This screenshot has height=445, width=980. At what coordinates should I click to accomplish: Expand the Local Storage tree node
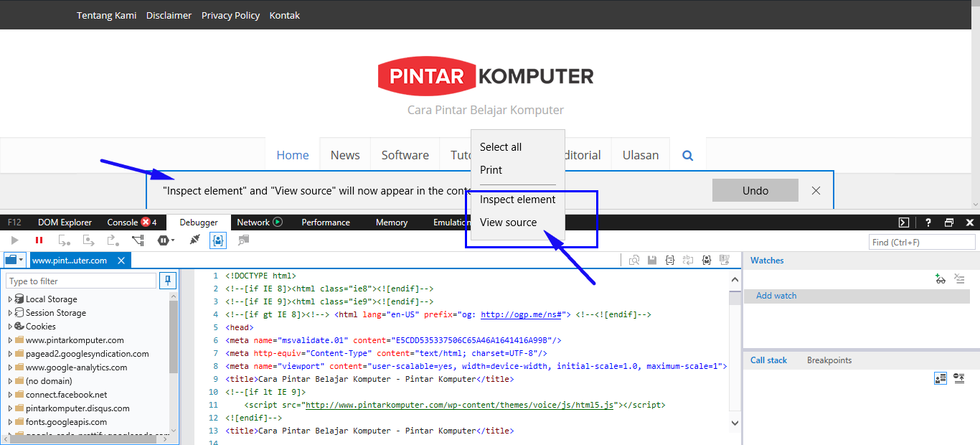pos(10,299)
